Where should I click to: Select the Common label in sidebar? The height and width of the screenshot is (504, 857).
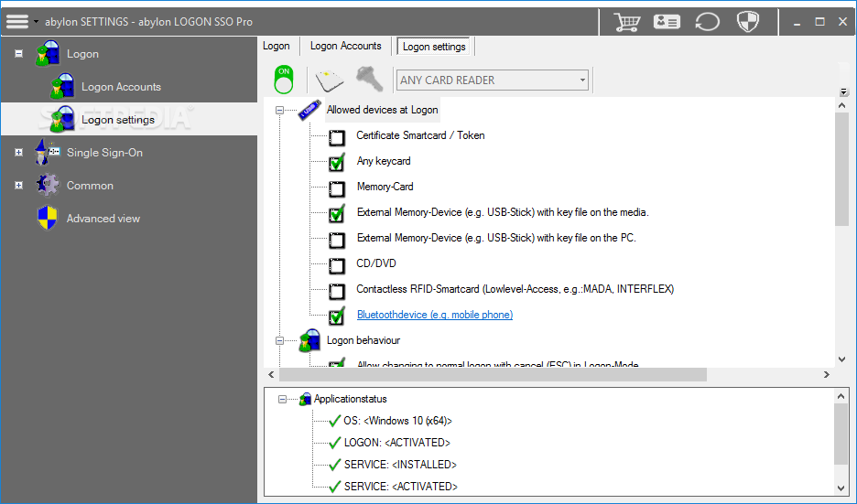pos(90,185)
